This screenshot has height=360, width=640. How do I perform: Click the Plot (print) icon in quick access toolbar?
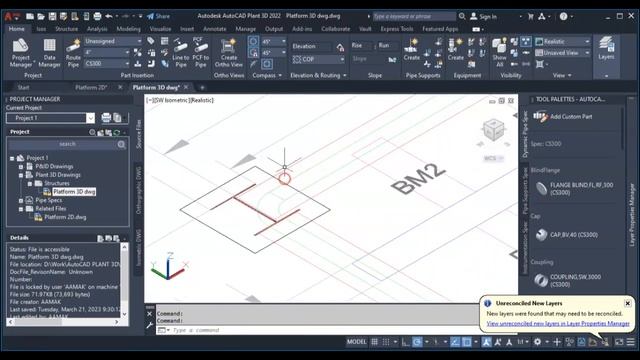[x=97, y=16]
